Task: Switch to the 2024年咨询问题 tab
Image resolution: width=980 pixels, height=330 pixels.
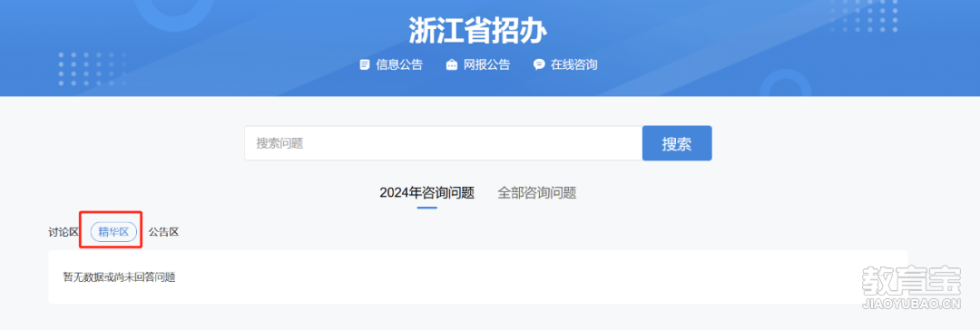Action: click(426, 192)
